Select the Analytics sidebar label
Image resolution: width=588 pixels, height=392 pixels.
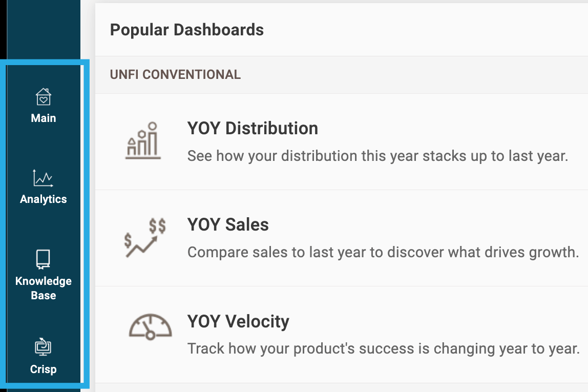point(44,199)
